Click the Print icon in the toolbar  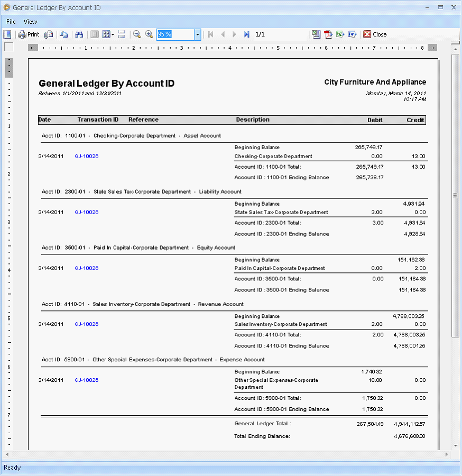27,34
